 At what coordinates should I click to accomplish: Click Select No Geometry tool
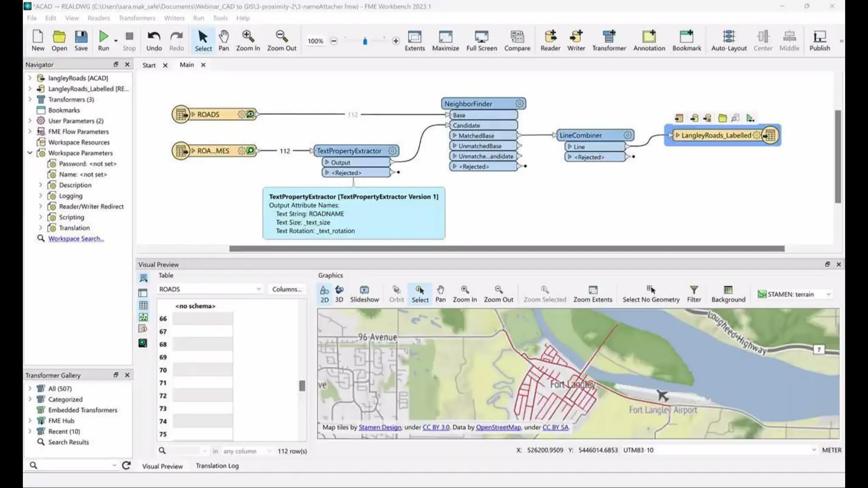[x=651, y=294]
